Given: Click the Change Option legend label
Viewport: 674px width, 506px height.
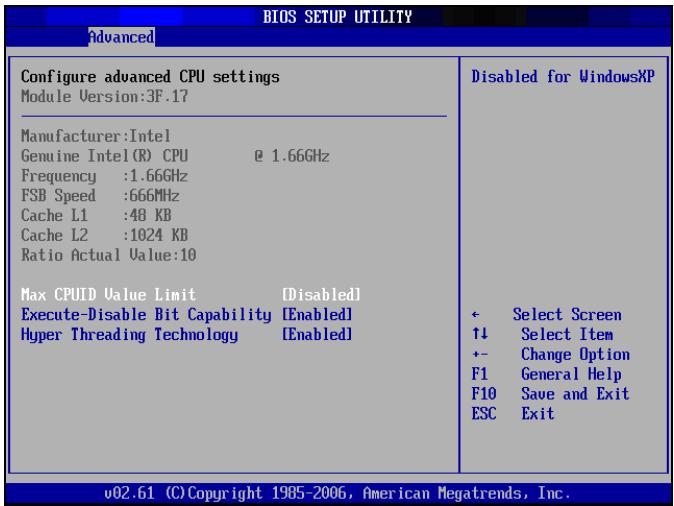Looking at the screenshot, I should coord(576,355).
